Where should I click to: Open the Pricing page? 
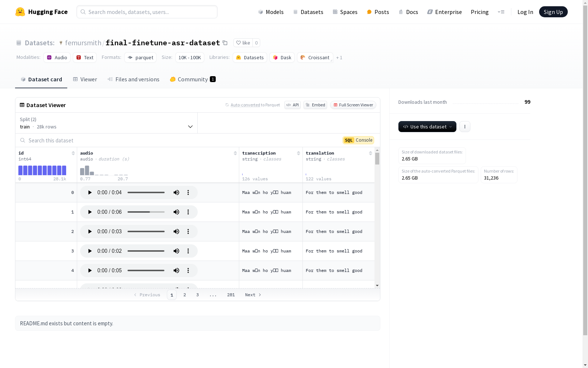480,12
